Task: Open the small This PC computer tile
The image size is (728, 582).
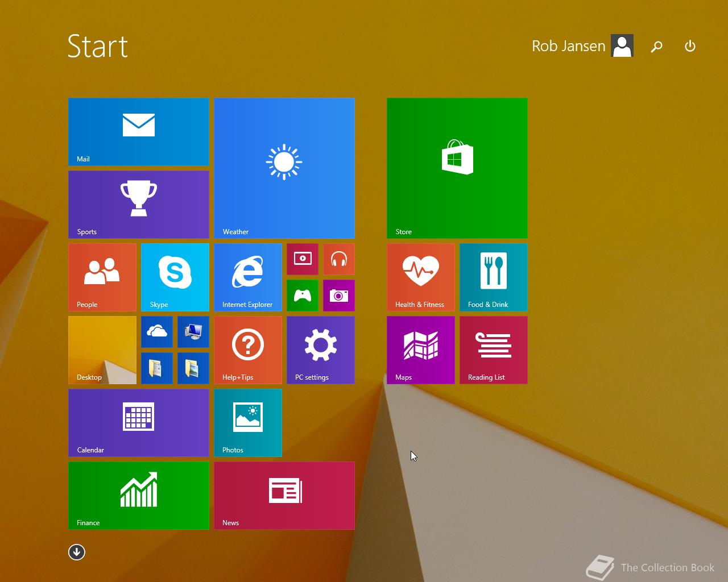Action: [193, 332]
